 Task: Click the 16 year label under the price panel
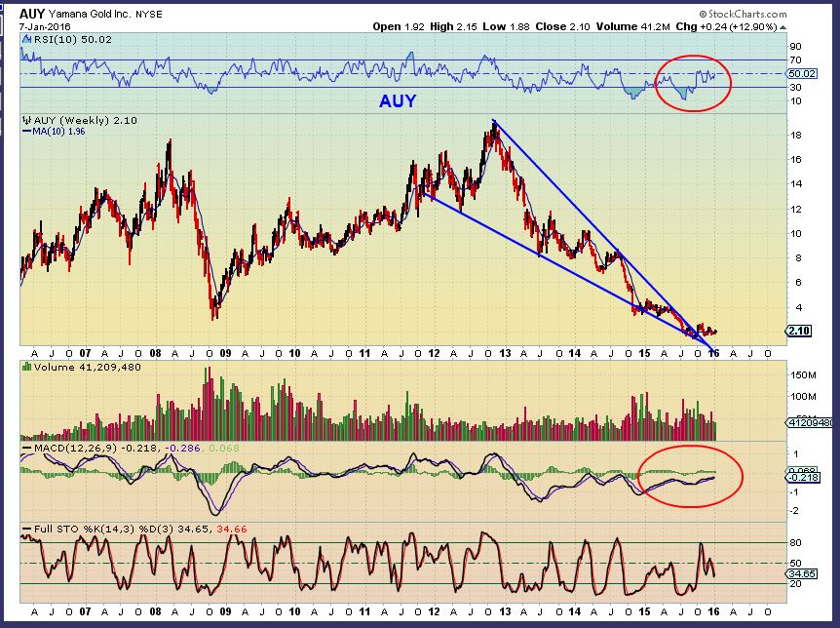[714, 353]
